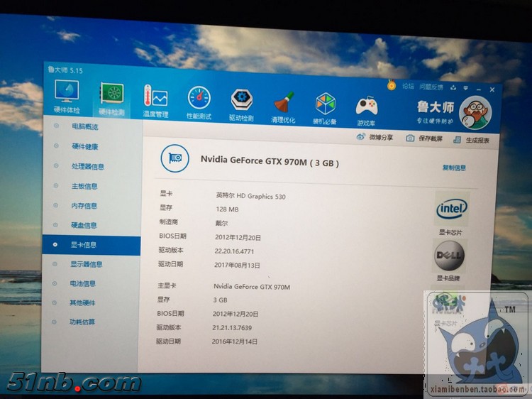Click the Dell brand logo
532x399 pixels.
448,253
